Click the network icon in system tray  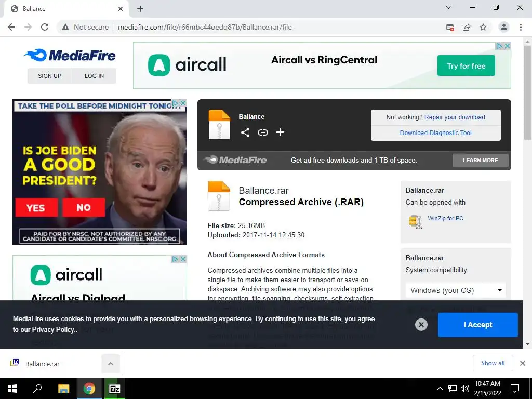click(453, 389)
